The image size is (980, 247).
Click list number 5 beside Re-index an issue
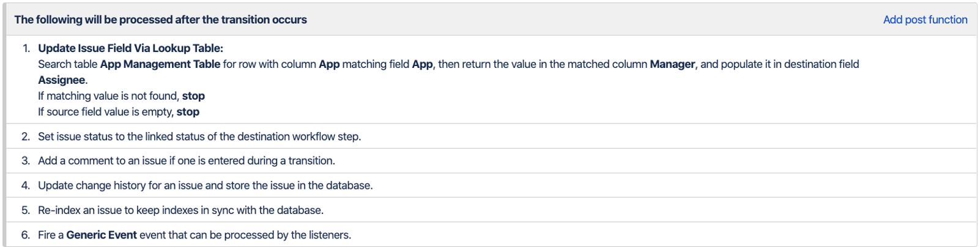26,210
